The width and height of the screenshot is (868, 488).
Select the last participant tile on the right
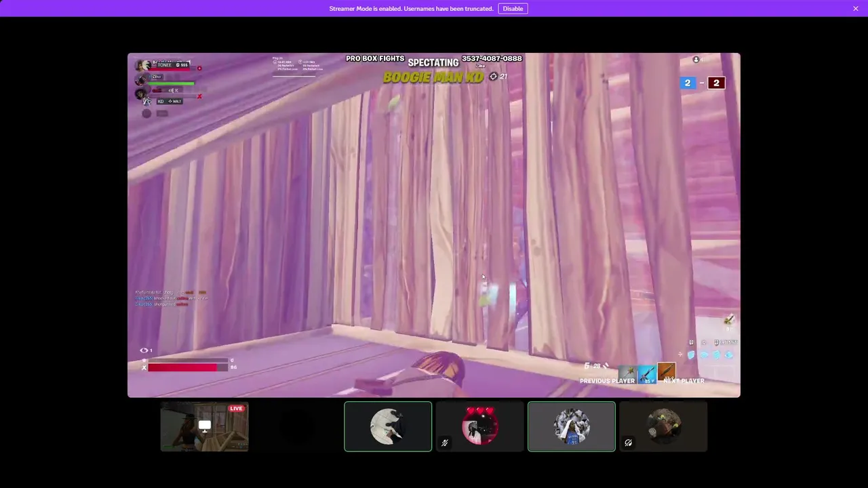663,426
